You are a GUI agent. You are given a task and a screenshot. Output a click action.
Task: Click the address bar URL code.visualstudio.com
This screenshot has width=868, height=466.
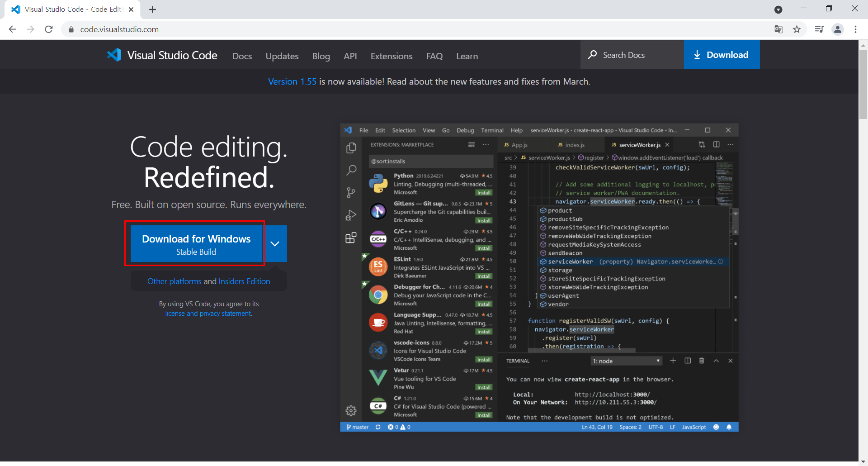click(119, 29)
